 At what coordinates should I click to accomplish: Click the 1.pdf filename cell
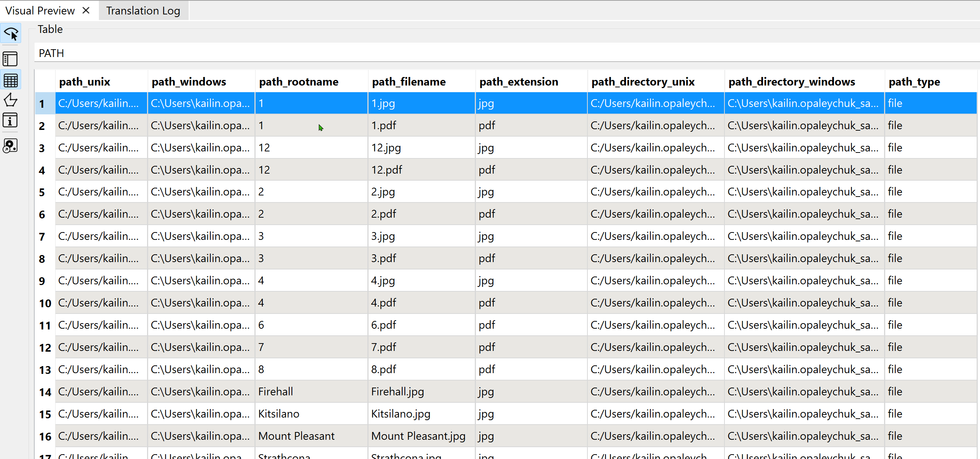pyautogui.click(x=421, y=125)
